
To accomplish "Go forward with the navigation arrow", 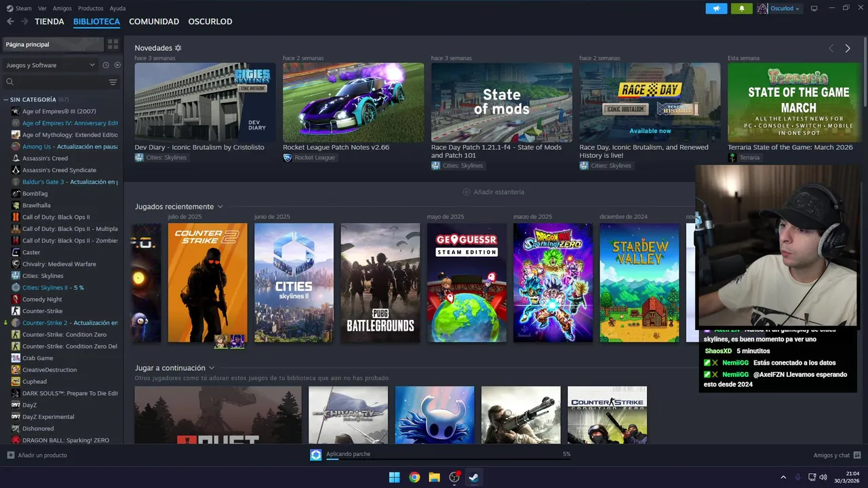I will (x=24, y=22).
